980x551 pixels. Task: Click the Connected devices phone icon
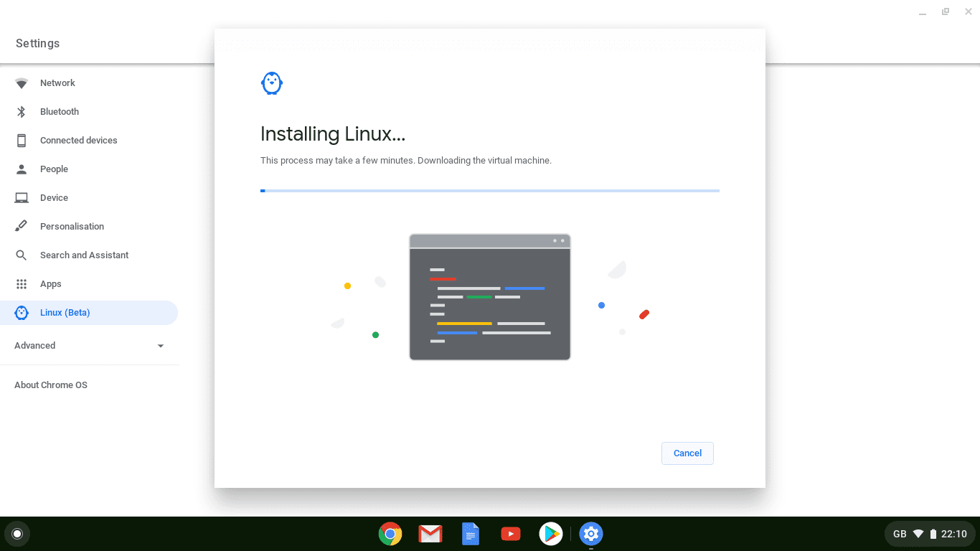point(22,141)
